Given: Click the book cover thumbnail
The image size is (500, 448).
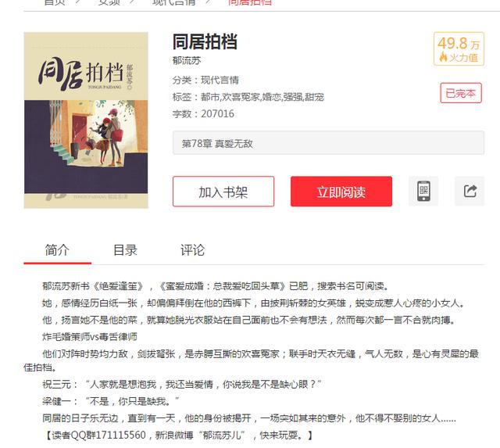Looking at the screenshot, I should [x=86, y=120].
